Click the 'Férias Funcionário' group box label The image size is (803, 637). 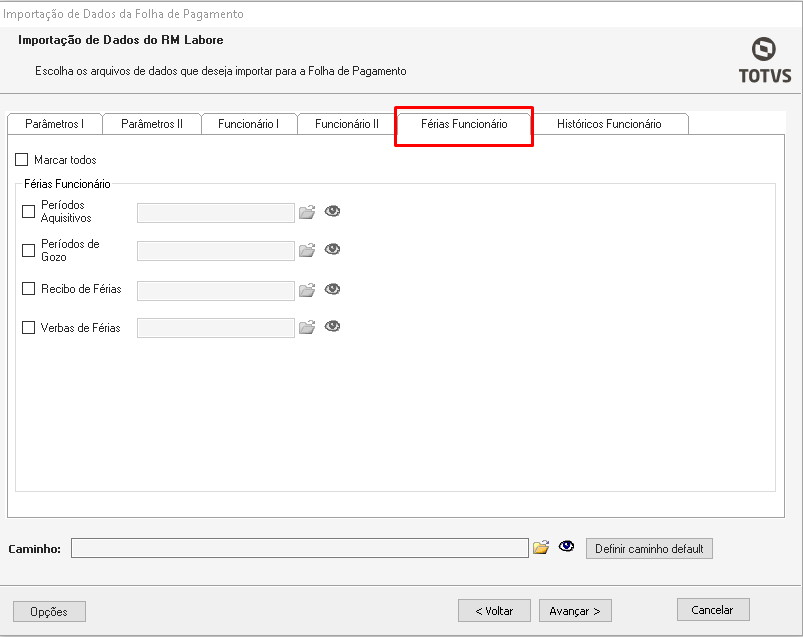(67, 184)
